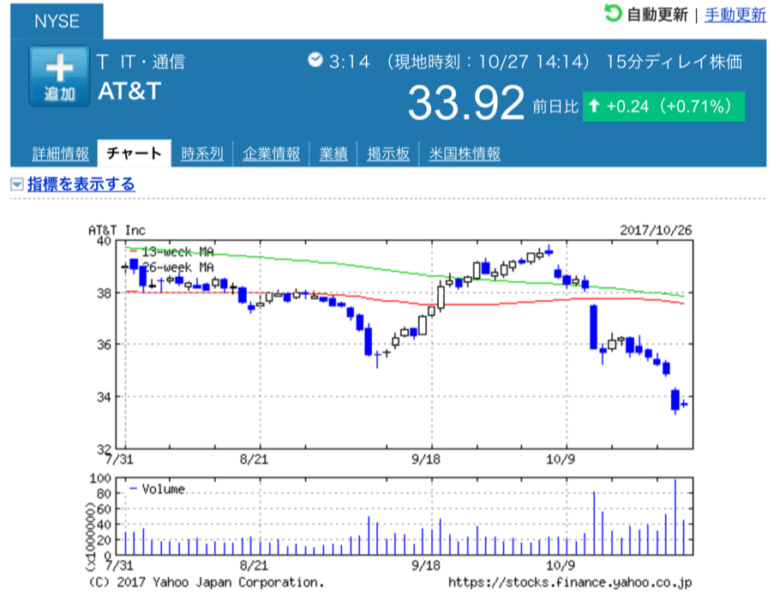
Task: Open the 米国株情報 tab
Action: [465, 154]
